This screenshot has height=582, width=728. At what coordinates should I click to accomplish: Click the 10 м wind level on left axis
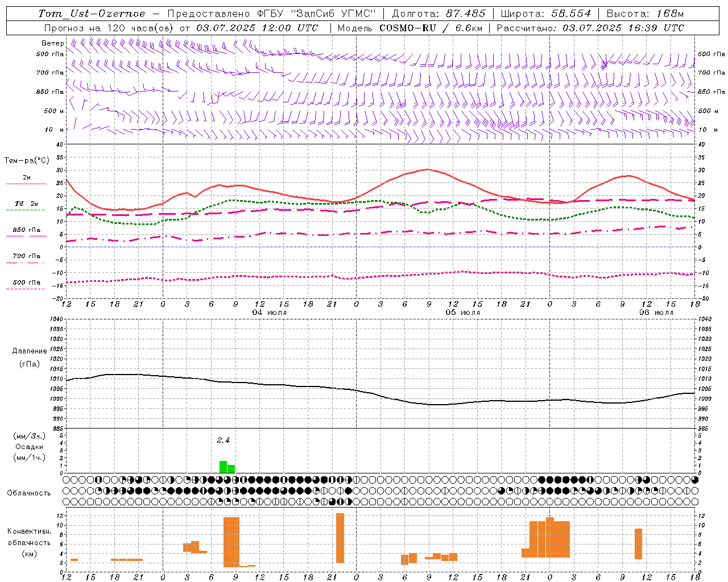pyautogui.click(x=54, y=130)
